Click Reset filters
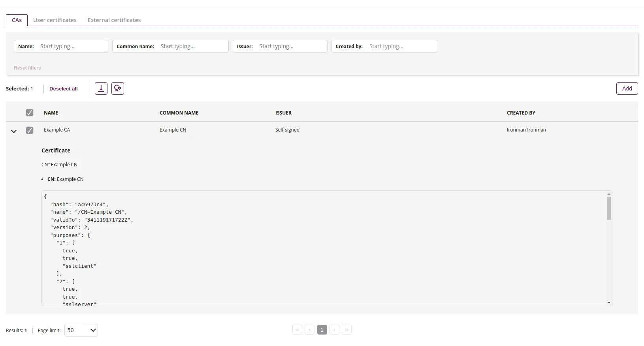Viewport: 644px width, 346px height. pyautogui.click(x=27, y=68)
